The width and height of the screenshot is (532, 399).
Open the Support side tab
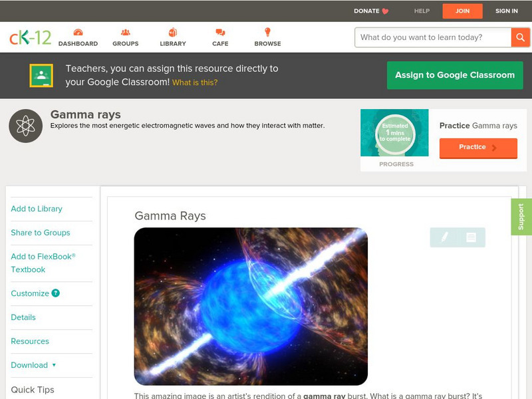click(521, 217)
